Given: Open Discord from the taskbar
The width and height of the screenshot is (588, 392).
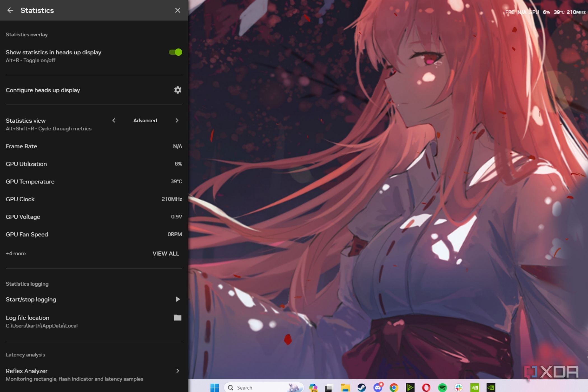Looking at the screenshot, I should 378,388.
